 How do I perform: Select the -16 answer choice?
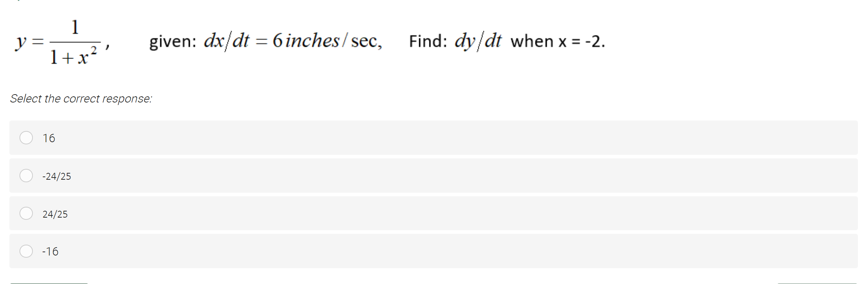(x=26, y=251)
